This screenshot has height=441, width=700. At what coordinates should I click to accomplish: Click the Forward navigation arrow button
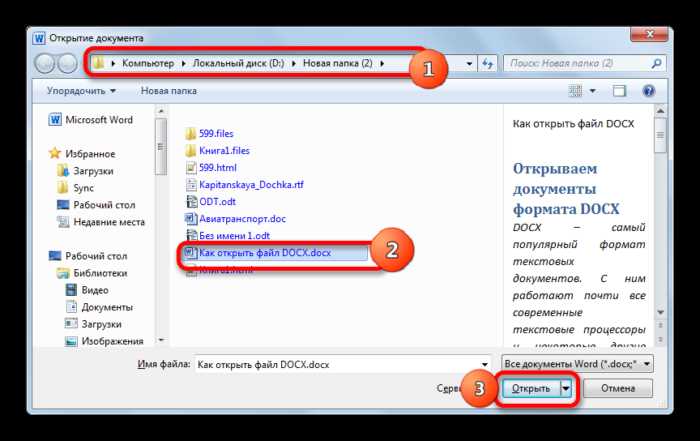(67, 64)
